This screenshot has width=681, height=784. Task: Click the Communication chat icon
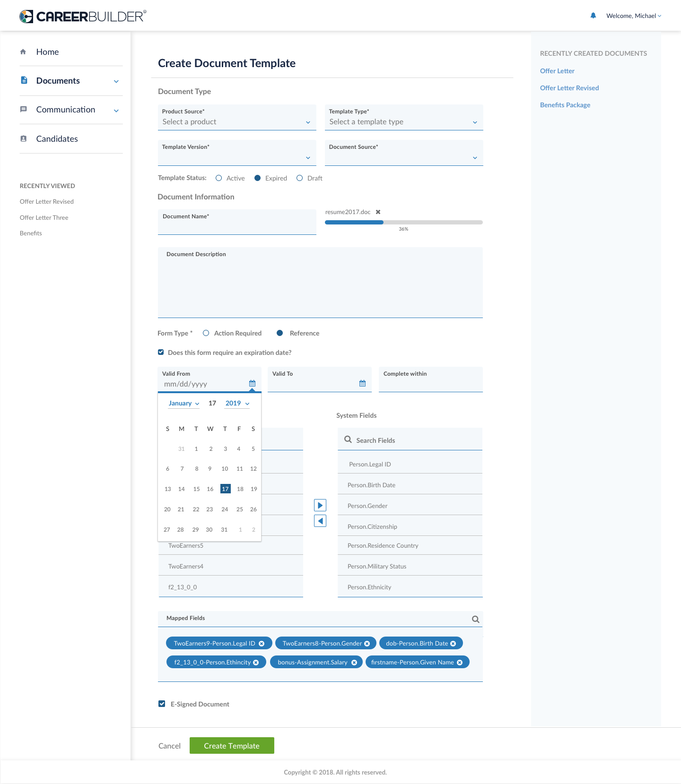[x=24, y=110]
